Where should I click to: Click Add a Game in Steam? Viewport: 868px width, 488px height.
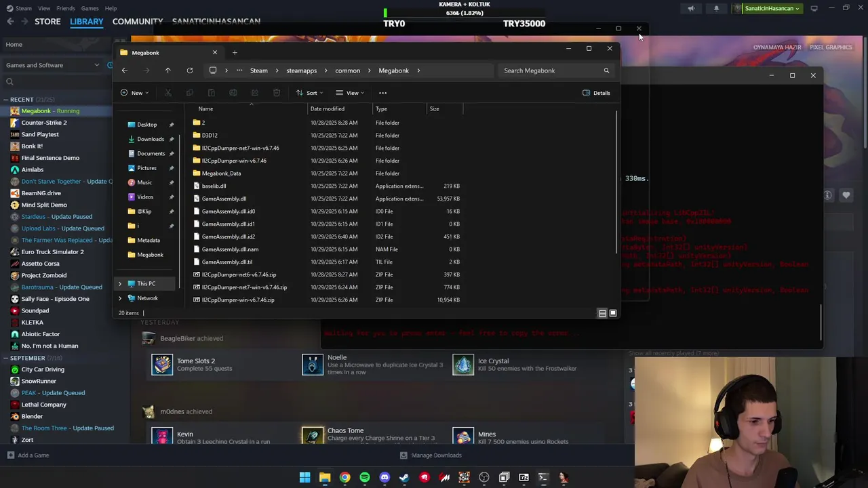(28, 455)
